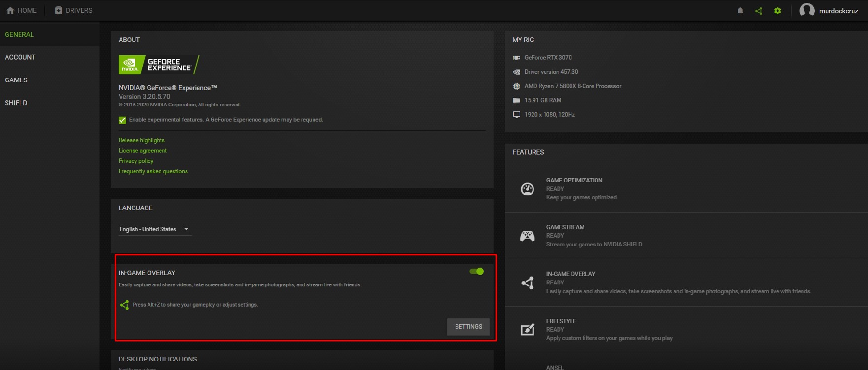
Task: Open settings via the green gear icon
Action: (x=777, y=11)
